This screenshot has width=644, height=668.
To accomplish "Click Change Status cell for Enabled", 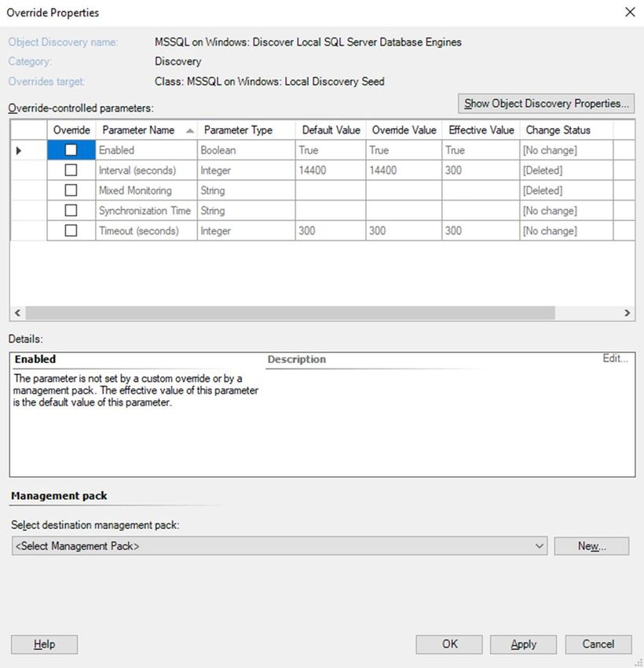I will pos(566,150).
